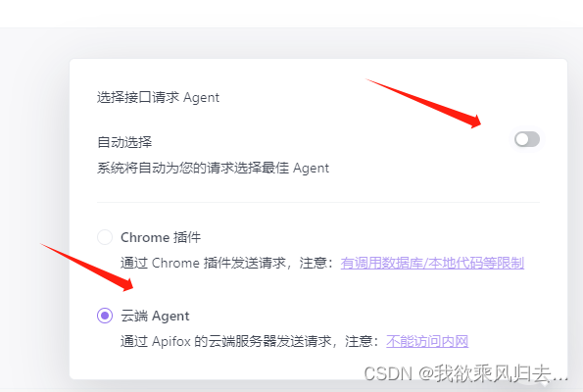Screen dimensions: 583x392
Task: Select the Chrome 插件 radio button
Action: 105,237
